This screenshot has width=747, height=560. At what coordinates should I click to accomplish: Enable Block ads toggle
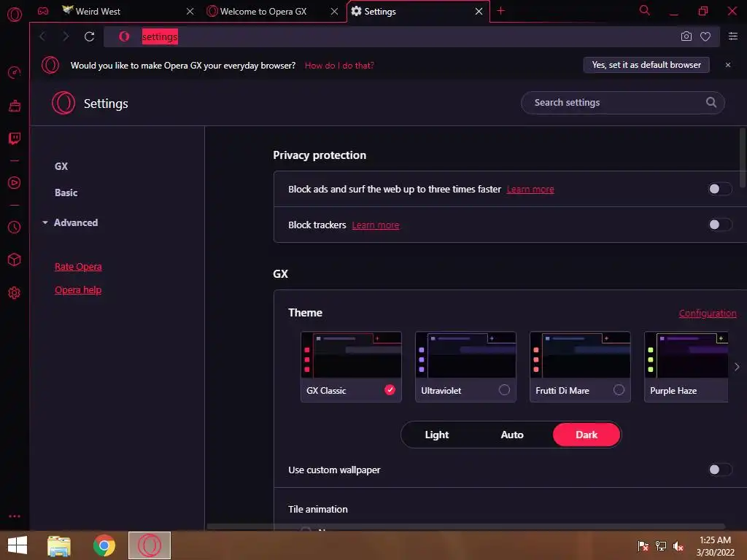(x=719, y=189)
